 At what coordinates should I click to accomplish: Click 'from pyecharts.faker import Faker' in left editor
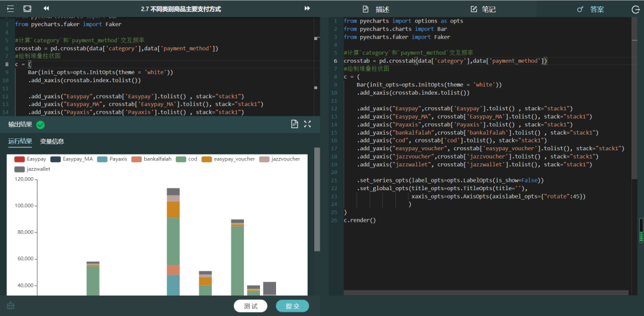(x=68, y=24)
